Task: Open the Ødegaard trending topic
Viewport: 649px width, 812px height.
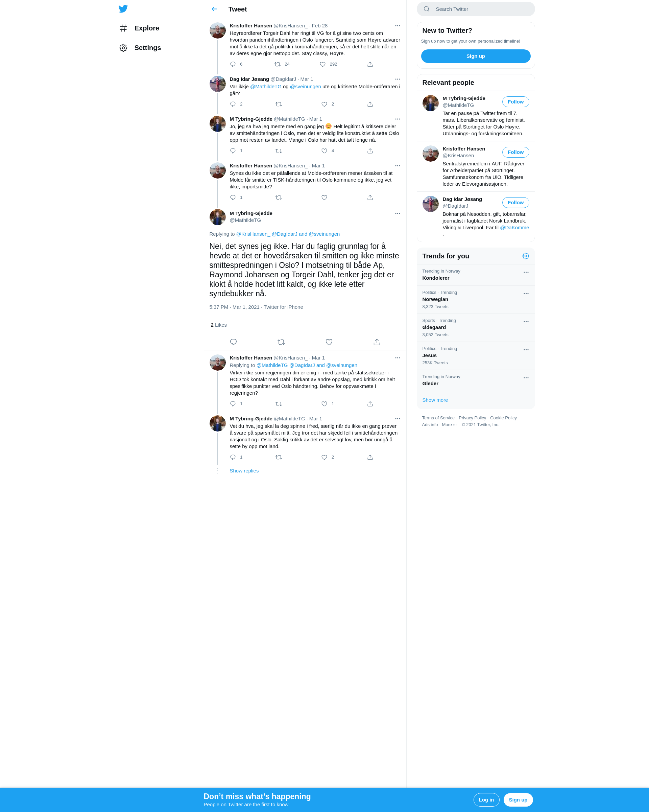Action: 476,328
